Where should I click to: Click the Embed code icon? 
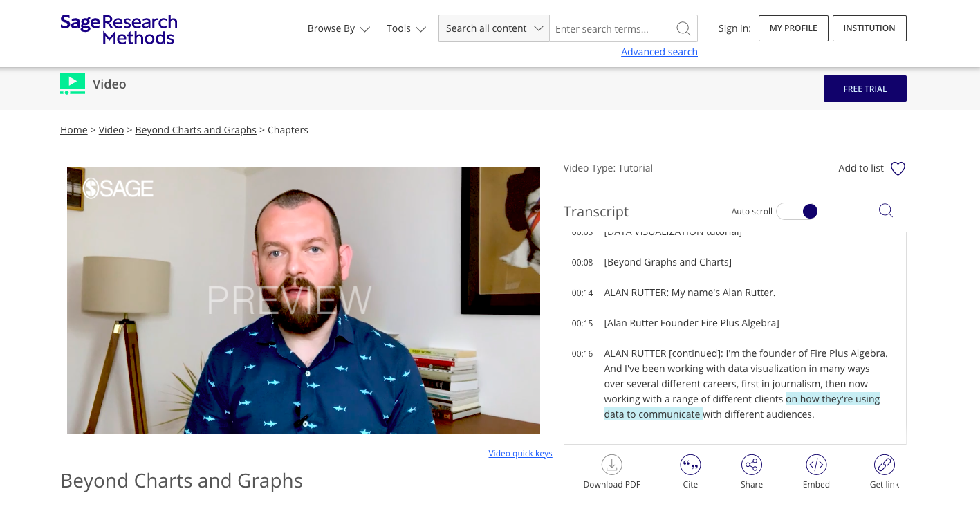point(816,464)
